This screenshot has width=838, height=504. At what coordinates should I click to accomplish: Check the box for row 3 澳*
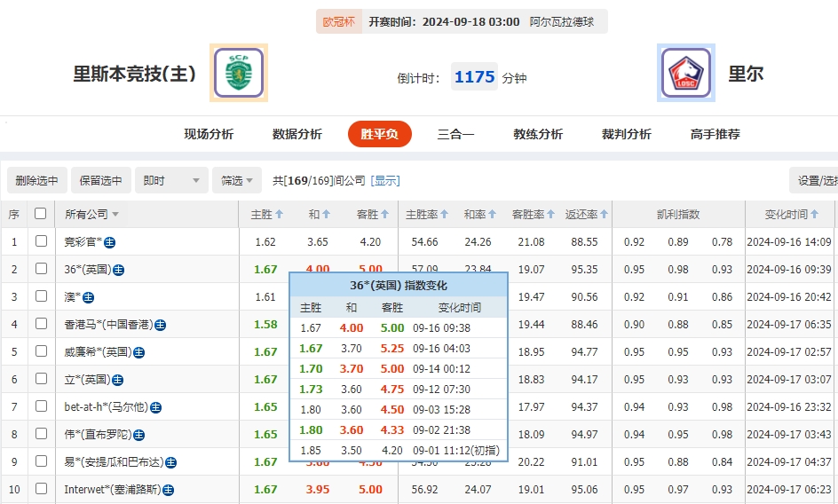(x=41, y=296)
